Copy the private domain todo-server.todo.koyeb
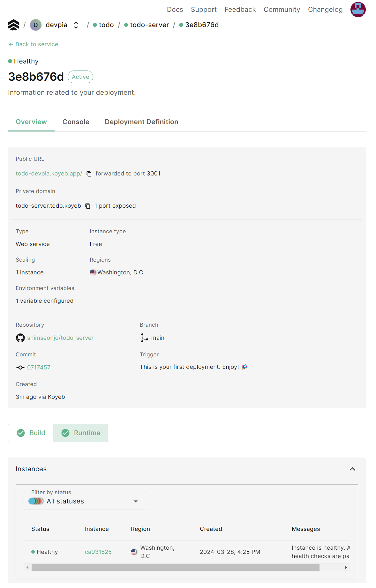The image size is (376, 588). pos(88,206)
